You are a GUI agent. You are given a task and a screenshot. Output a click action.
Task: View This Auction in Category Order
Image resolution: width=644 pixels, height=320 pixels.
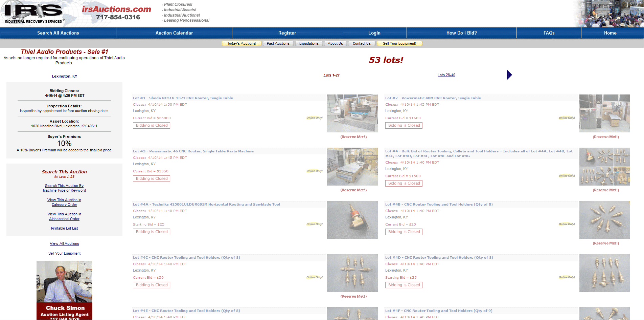coord(64,202)
